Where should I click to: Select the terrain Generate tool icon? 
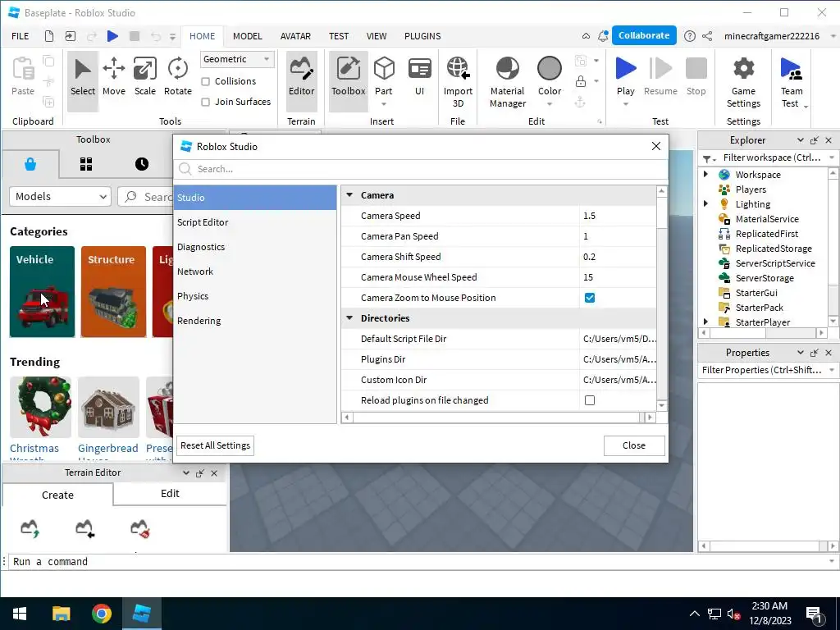(30, 528)
